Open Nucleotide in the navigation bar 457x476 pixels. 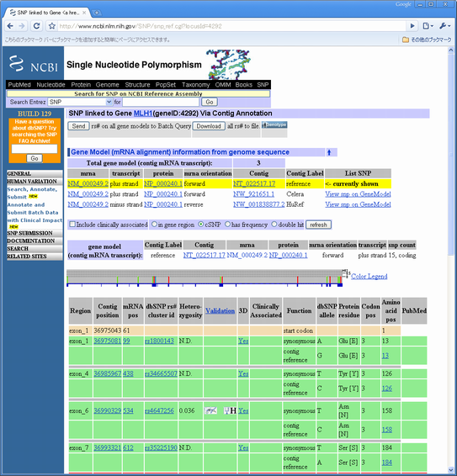click(50, 85)
